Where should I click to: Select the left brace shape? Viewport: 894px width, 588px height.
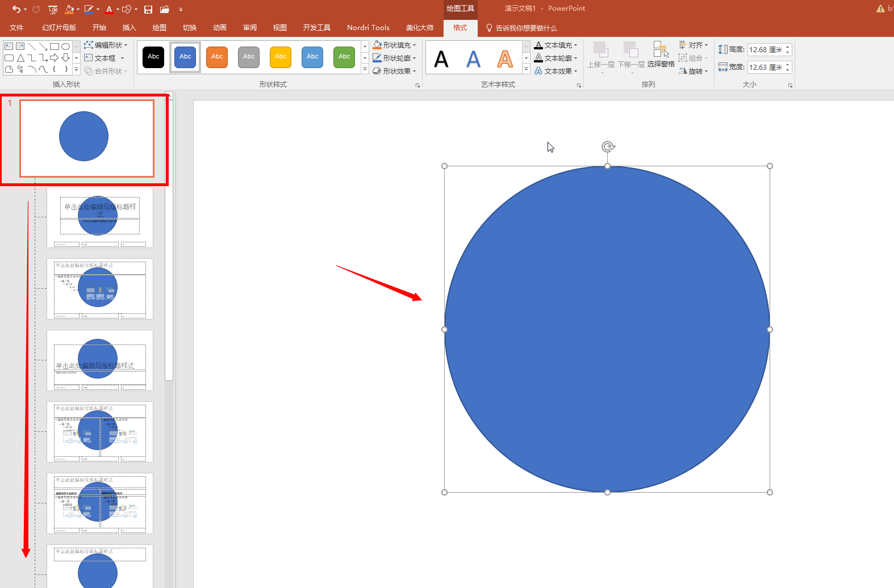coord(55,69)
